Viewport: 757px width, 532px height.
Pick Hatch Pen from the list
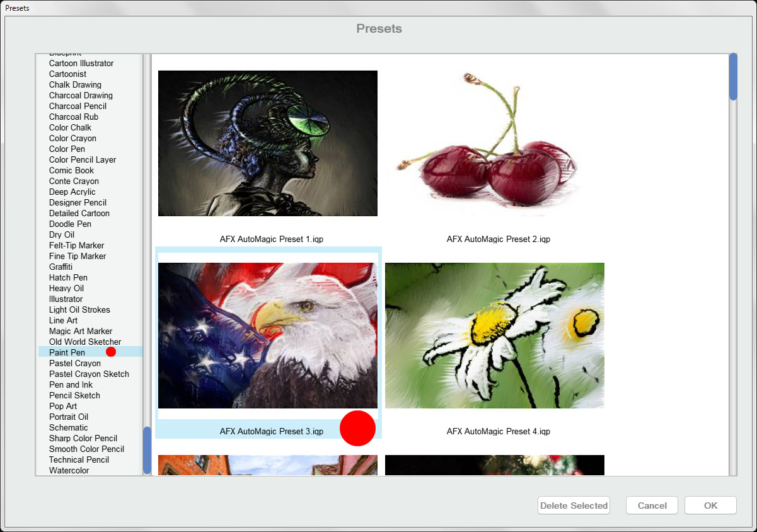coord(68,277)
